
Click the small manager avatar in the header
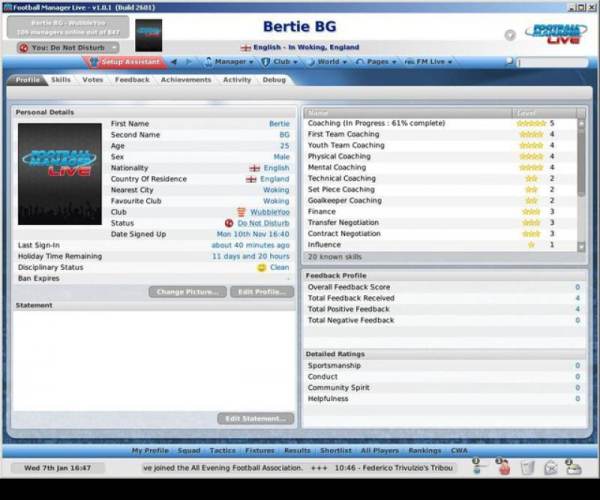(148, 35)
